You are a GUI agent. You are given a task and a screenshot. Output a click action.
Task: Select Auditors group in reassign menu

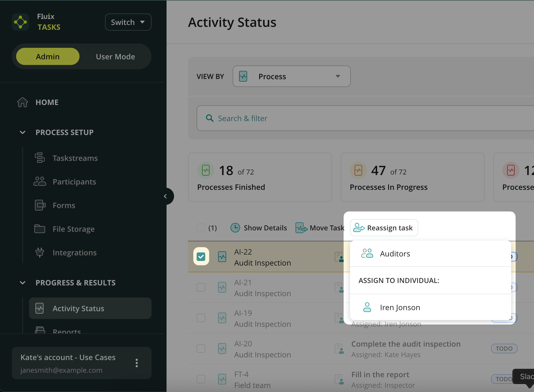[x=395, y=254]
